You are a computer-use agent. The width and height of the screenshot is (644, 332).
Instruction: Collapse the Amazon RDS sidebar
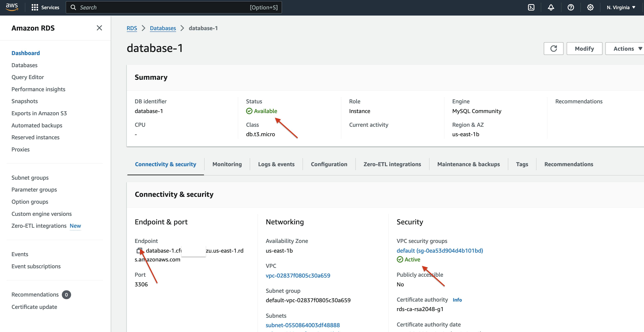99,28
